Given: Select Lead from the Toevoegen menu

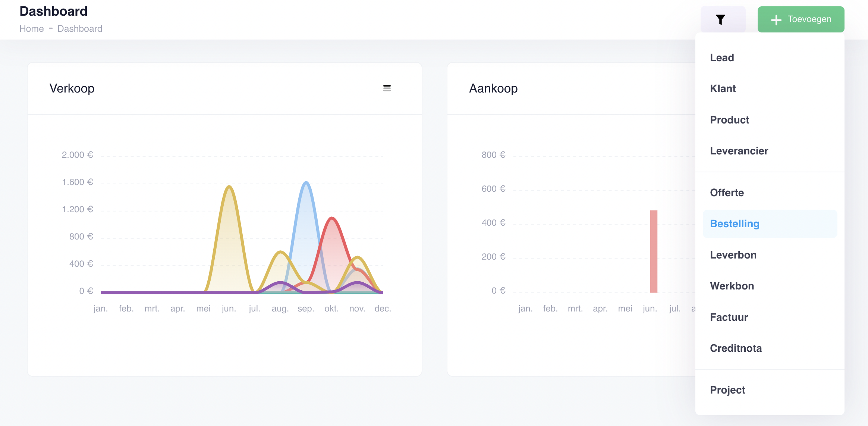Looking at the screenshot, I should [722, 57].
